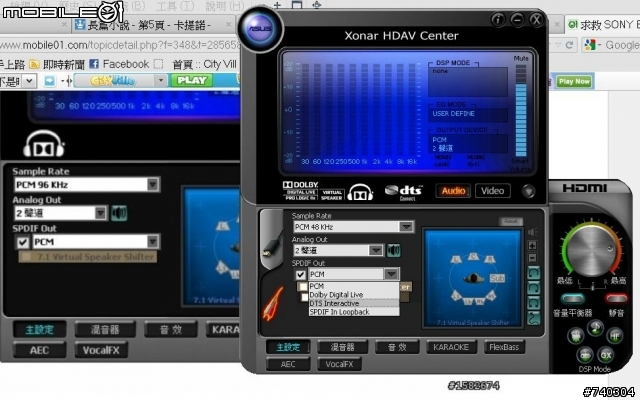Toggle the 音量平衡器 button
Screen dimensions: 640x400
(x=573, y=299)
